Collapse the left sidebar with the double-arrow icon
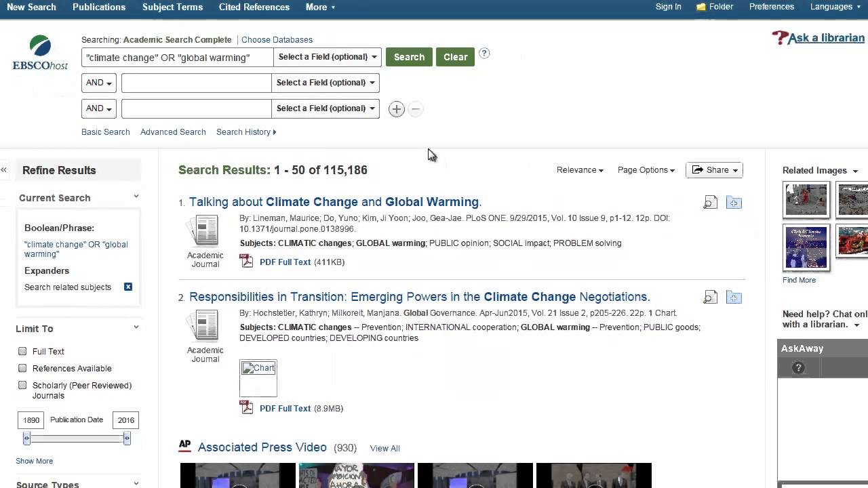The image size is (868, 488). [3, 170]
